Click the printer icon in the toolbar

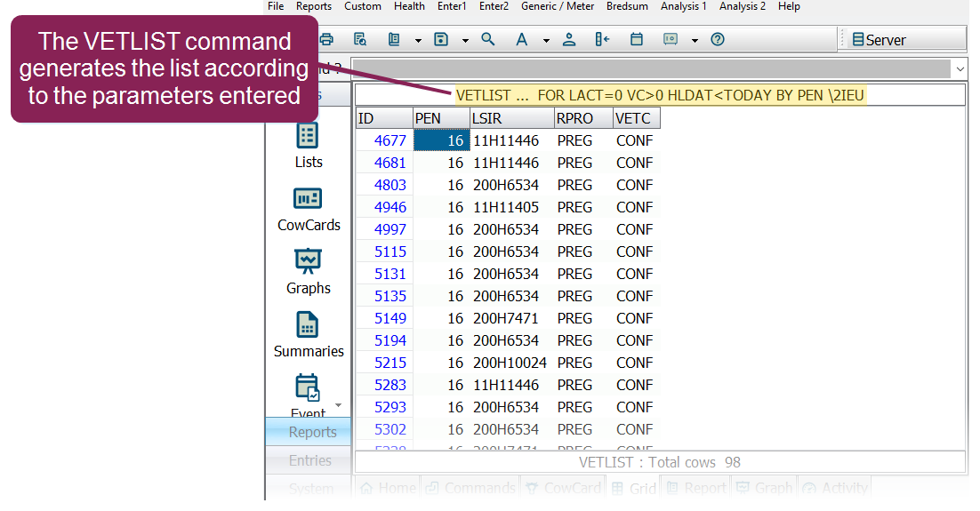point(326,39)
